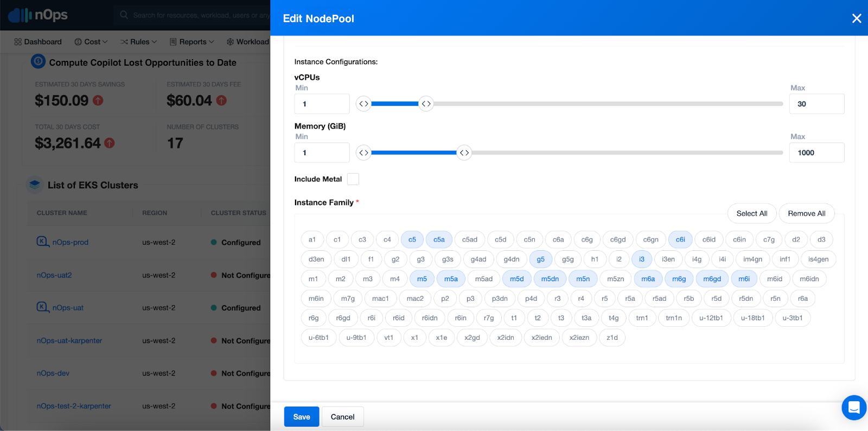This screenshot has height=431, width=868.
Task: Open the Cost dropdown menu
Action: tap(91, 42)
